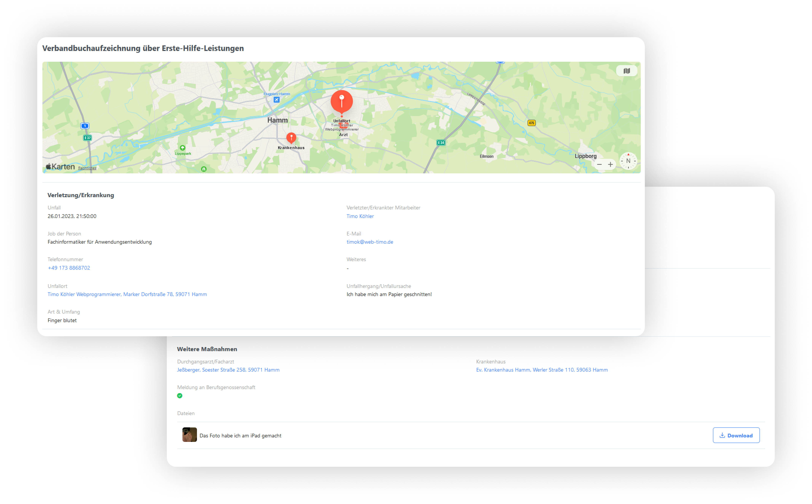Click the Lippepark green marker

pyautogui.click(x=182, y=148)
